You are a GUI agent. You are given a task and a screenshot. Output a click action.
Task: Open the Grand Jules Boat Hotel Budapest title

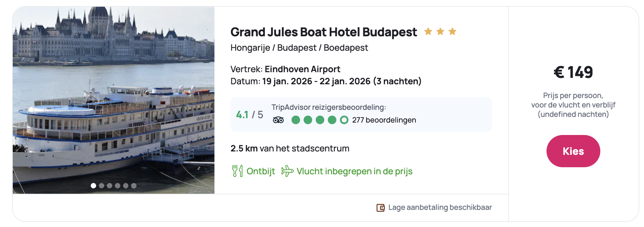(323, 32)
